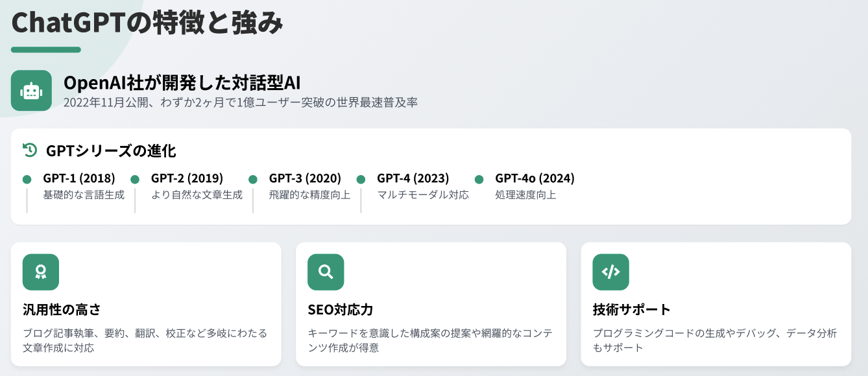Select the green dot beside GPT-4o (2024)
This screenshot has height=376, width=868.
479,180
